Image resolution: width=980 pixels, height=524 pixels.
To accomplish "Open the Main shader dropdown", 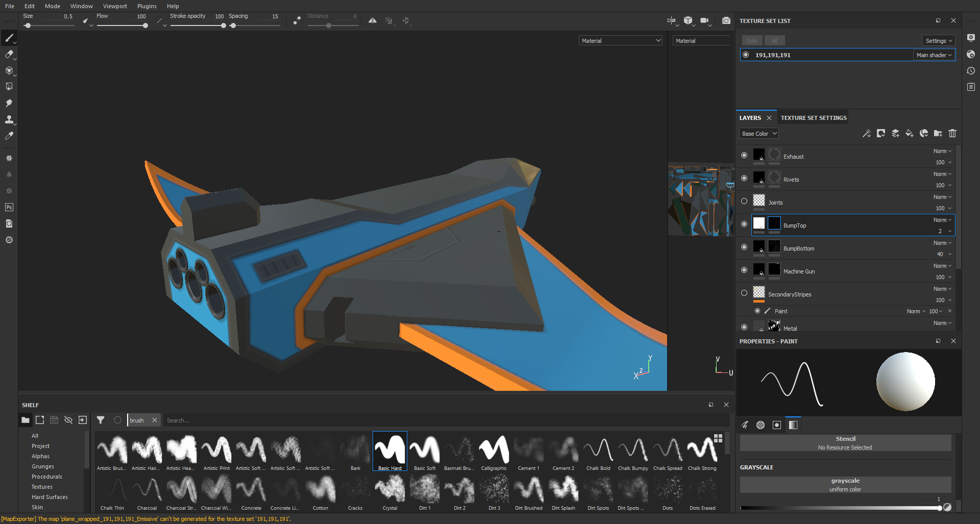I will [x=934, y=55].
